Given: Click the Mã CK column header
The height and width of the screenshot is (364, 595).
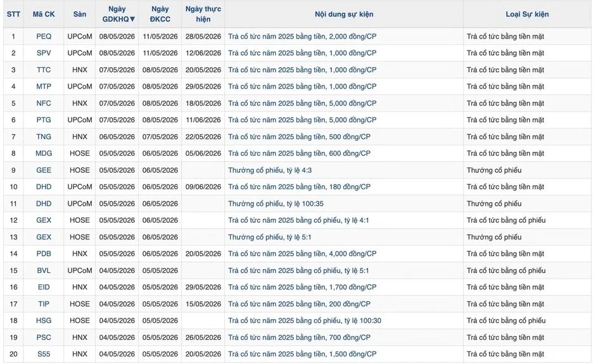Looking at the screenshot, I should (x=44, y=14).
